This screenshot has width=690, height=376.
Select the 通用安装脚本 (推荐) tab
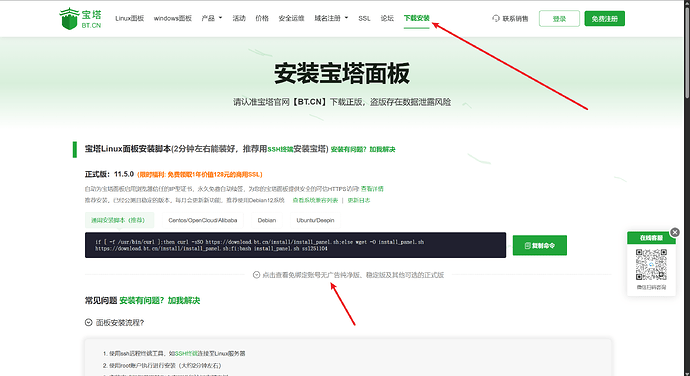pos(119,220)
